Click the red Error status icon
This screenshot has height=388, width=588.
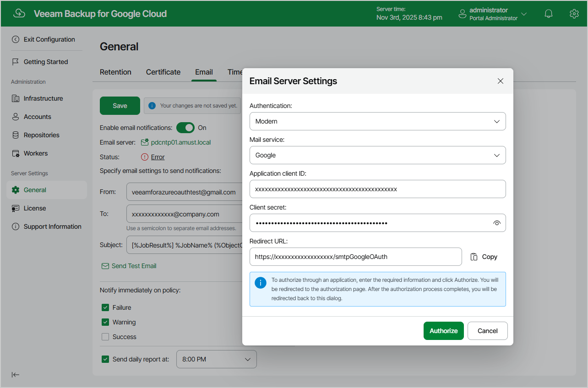pos(145,157)
